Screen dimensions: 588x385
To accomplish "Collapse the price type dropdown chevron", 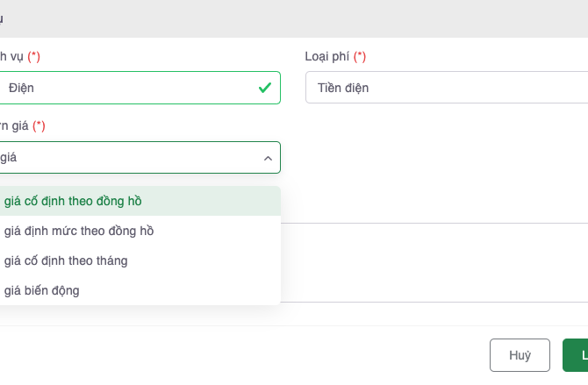I will point(268,158).
